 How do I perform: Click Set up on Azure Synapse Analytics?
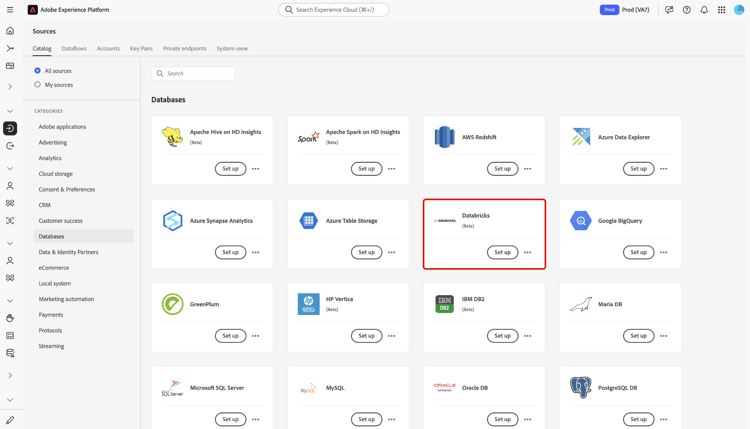point(231,253)
